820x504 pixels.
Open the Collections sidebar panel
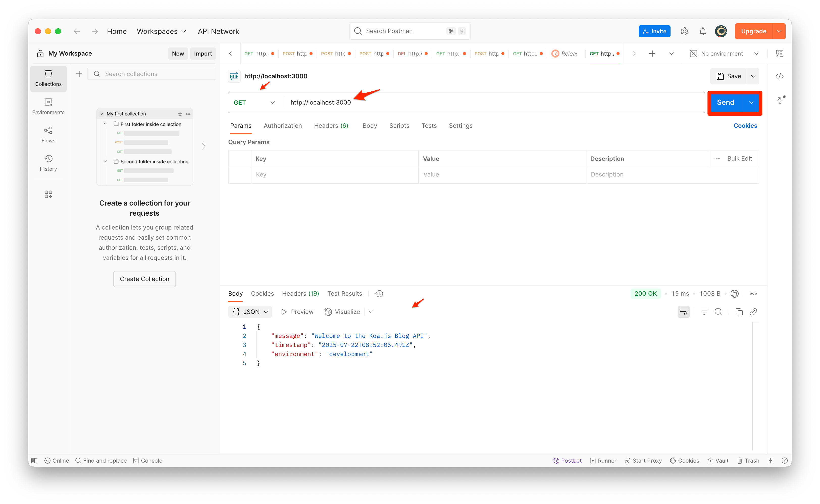[48, 78]
